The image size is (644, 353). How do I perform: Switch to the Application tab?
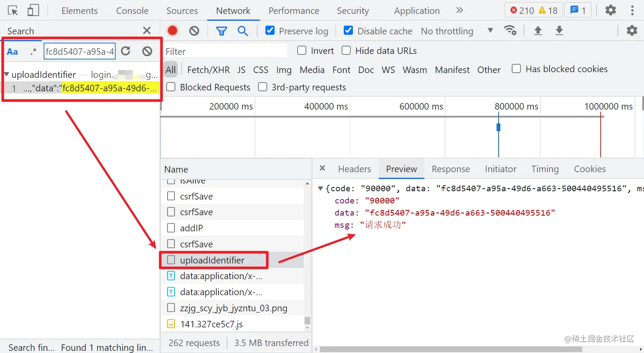point(417,10)
